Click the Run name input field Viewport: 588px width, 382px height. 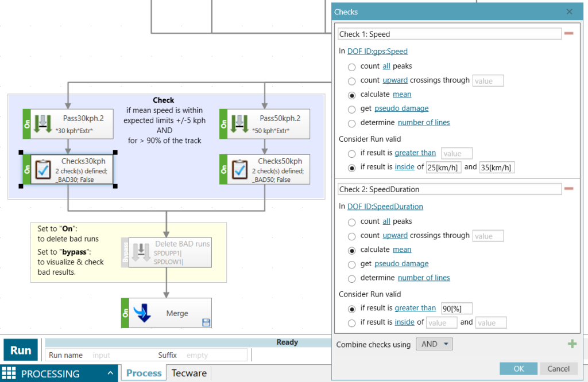click(x=121, y=355)
